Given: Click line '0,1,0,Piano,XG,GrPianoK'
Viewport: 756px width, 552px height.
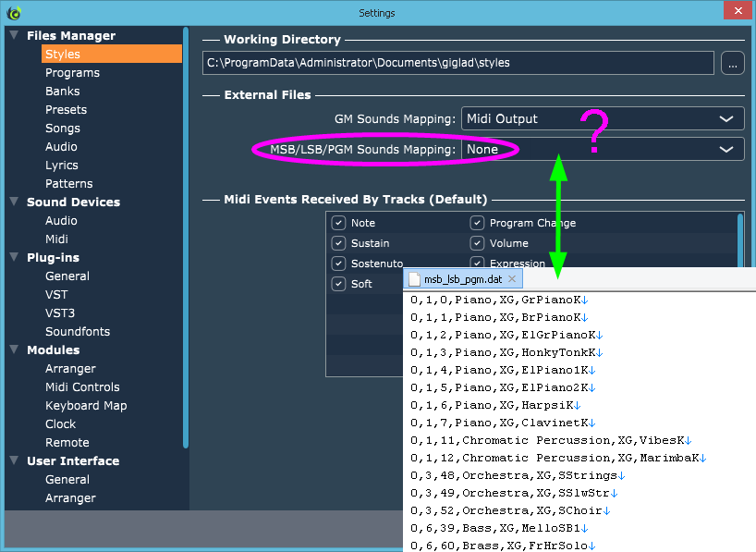Looking at the screenshot, I should pos(499,301).
